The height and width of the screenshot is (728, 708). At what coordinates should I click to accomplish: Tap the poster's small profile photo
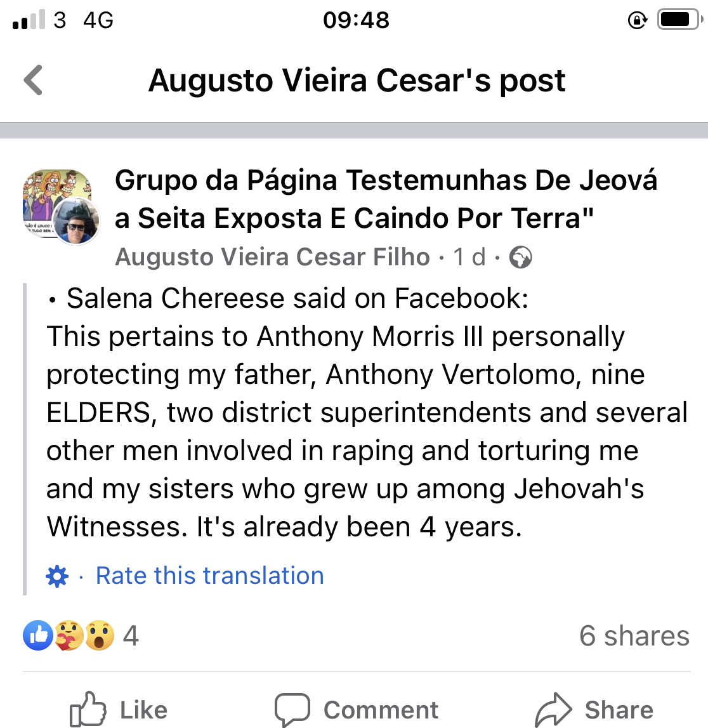(x=77, y=222)
